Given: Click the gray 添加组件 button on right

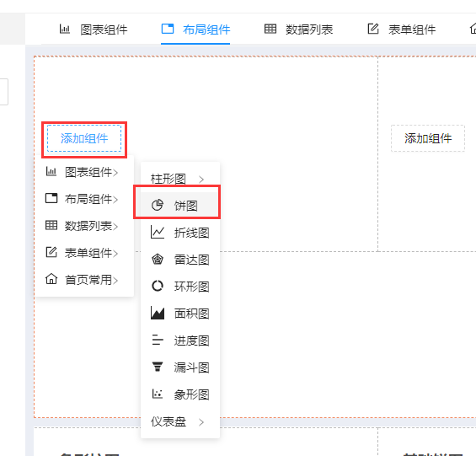Looking at the screenshot, I should (428, 138).
